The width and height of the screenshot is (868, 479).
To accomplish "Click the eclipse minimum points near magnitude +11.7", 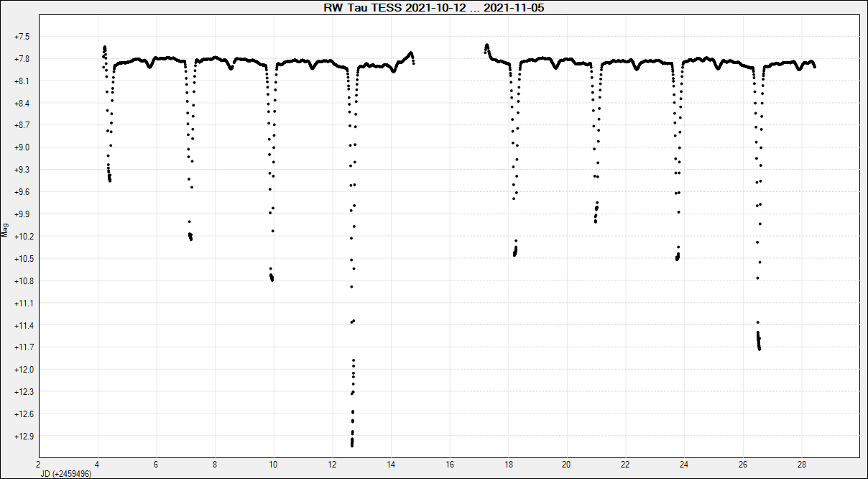I will pyautogui.click(x=759, y=340).
